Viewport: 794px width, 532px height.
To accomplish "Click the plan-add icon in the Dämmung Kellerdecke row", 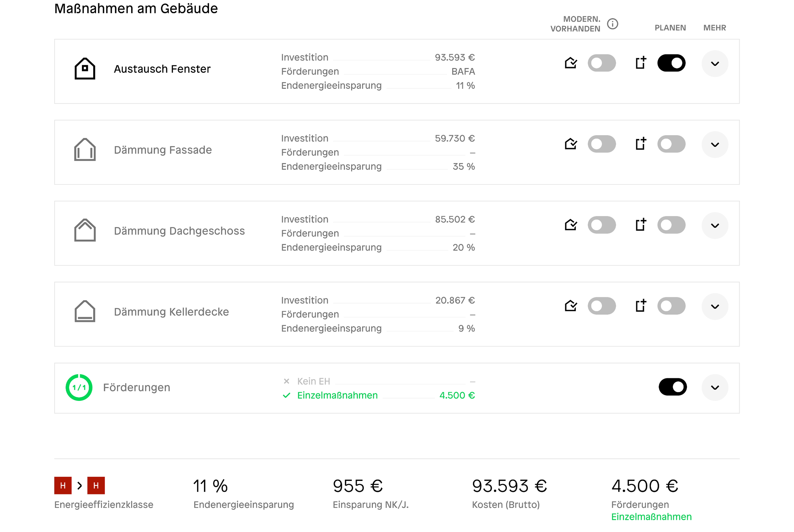I will tap(641, 306).
